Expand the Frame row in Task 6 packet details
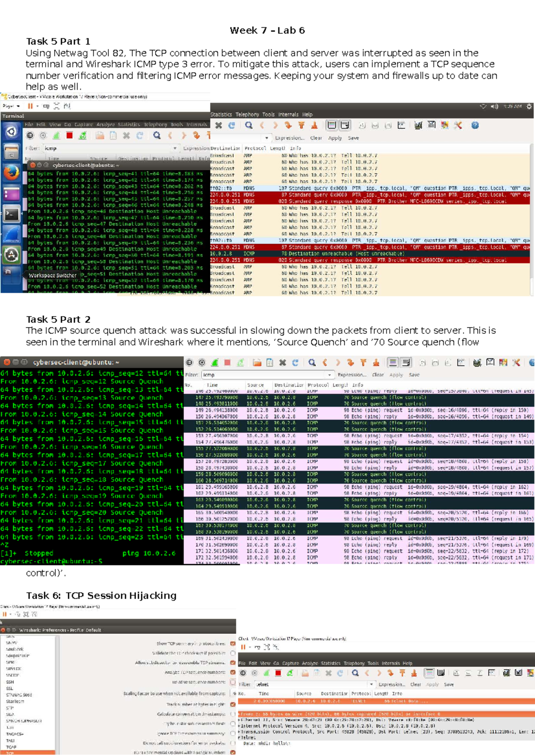Image resolution: width=535 pixels, height=756 pixels. pyautogui.click(x=240, y=714)
